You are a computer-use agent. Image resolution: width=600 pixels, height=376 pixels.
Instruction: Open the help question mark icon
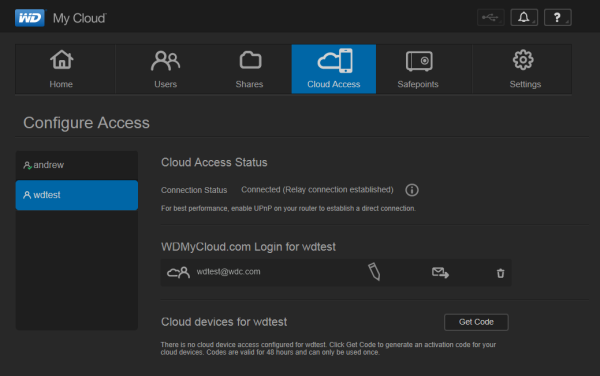click(x=558, y=18)
